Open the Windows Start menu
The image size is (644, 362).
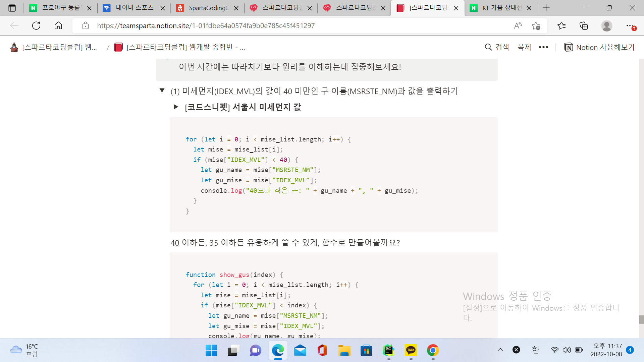(211, 351)
